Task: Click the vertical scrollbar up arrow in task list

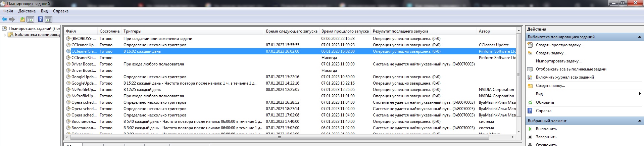Action: [519, 31]
